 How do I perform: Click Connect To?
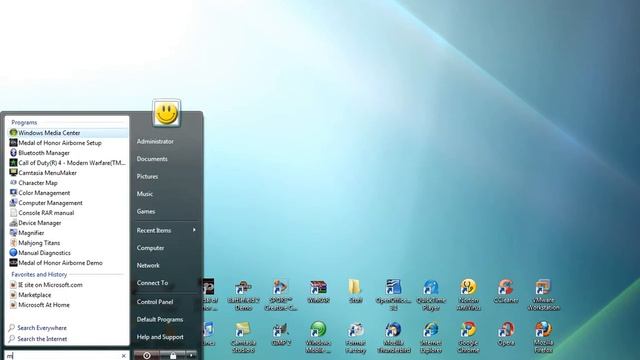(152, 283)
